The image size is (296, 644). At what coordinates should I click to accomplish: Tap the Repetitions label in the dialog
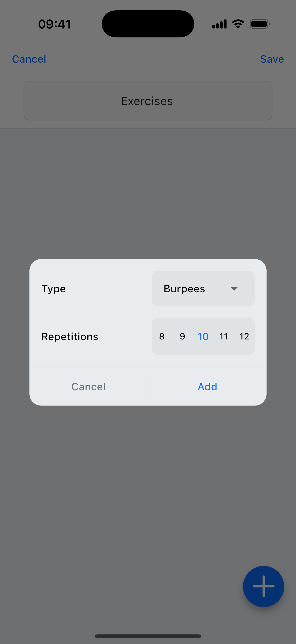pyautogui.click(x=70, y=336)
